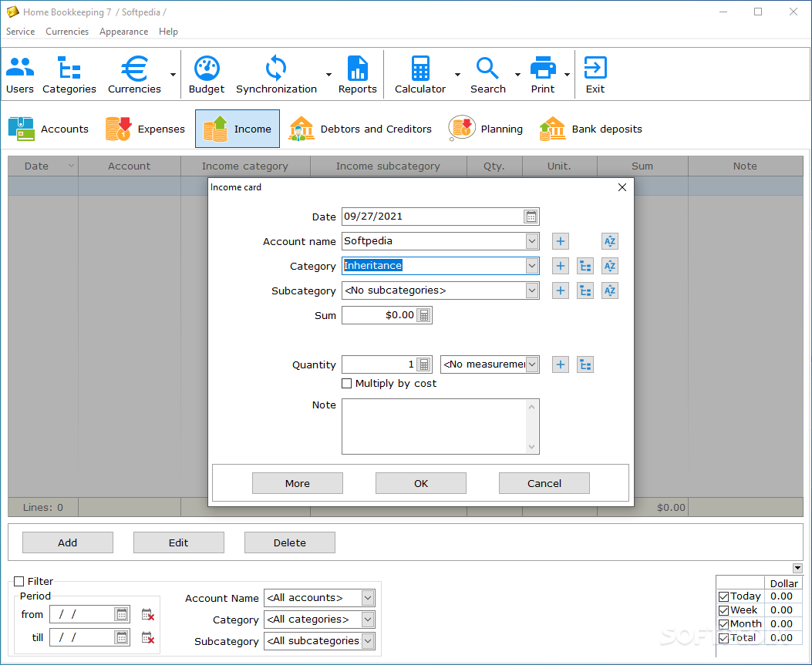
Task: Open the Budget gauge icon
Action: [206, 75]
